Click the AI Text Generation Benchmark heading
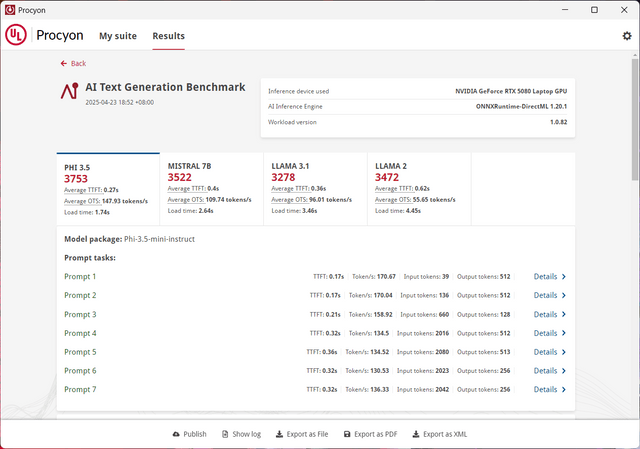Viewport: 640px width, 449px height. (x=165, y=87)
